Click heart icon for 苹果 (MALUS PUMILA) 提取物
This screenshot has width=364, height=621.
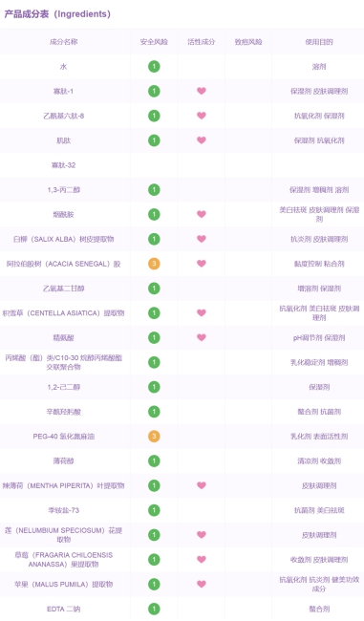pos(202,584)
